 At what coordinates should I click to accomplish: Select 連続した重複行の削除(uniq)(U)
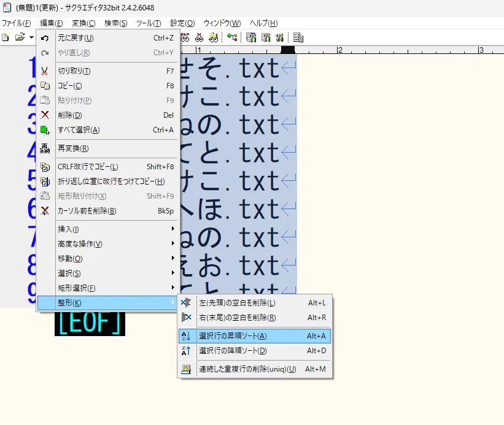tap(255, 369)
